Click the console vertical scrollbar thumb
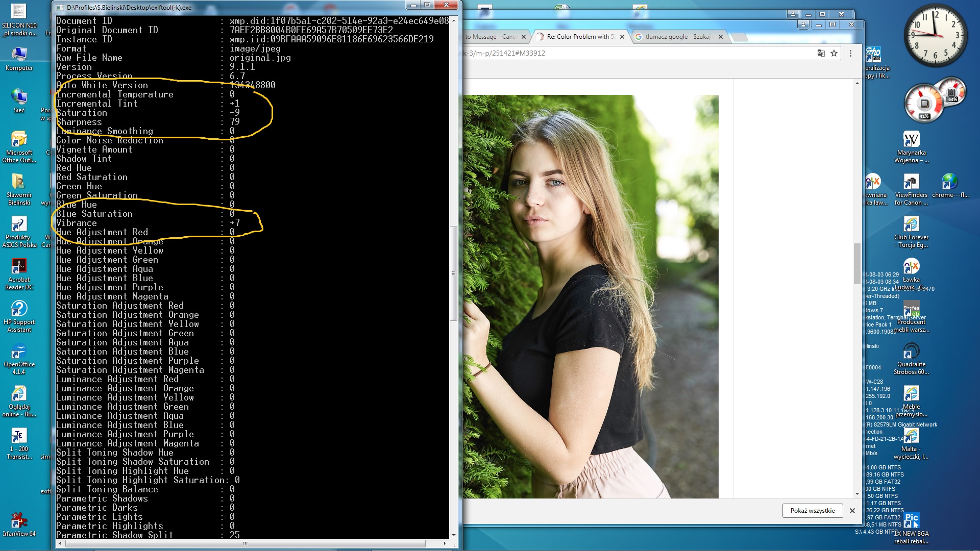 453,273
